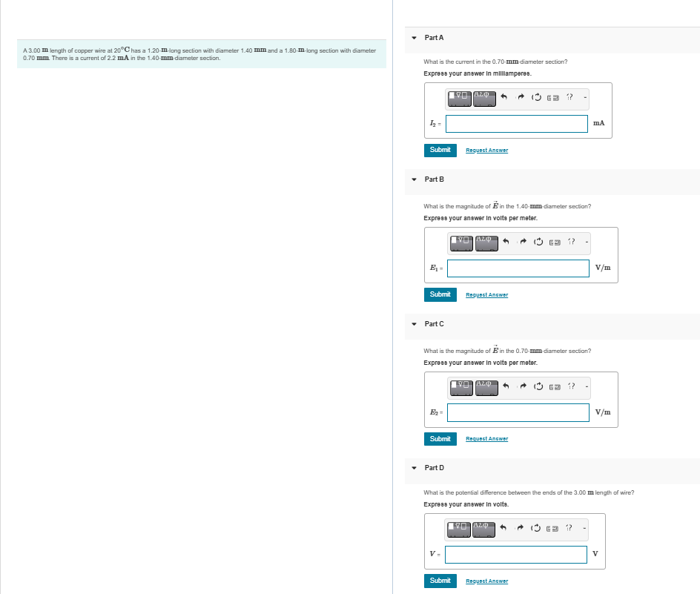Open Greek symbols button in Part D toolbar
700x594 pixels.
pyautogui.click(x=483, y=529)
